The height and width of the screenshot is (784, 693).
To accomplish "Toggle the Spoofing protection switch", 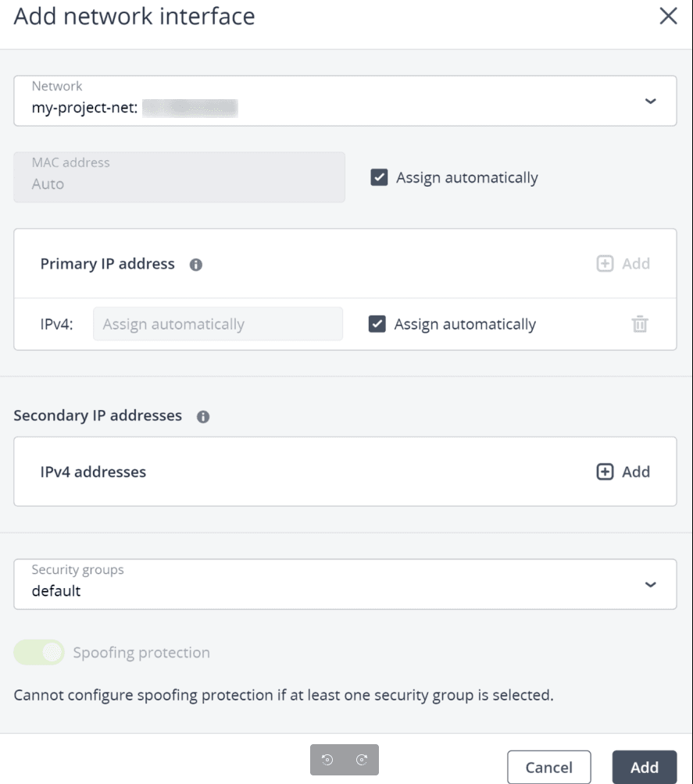I will coord(39,653).
